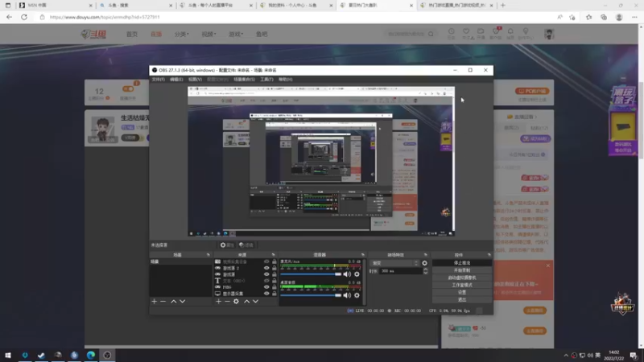This screenshot has width=644, height=362.
Task: Open the user avatar in Douyu header
Action: click(549, 34)
